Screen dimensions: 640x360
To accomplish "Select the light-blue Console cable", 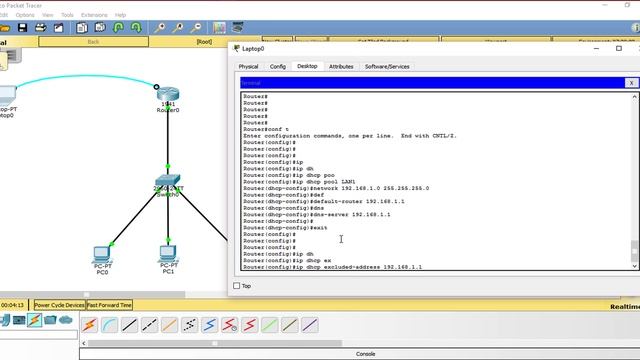I will 109,325.
